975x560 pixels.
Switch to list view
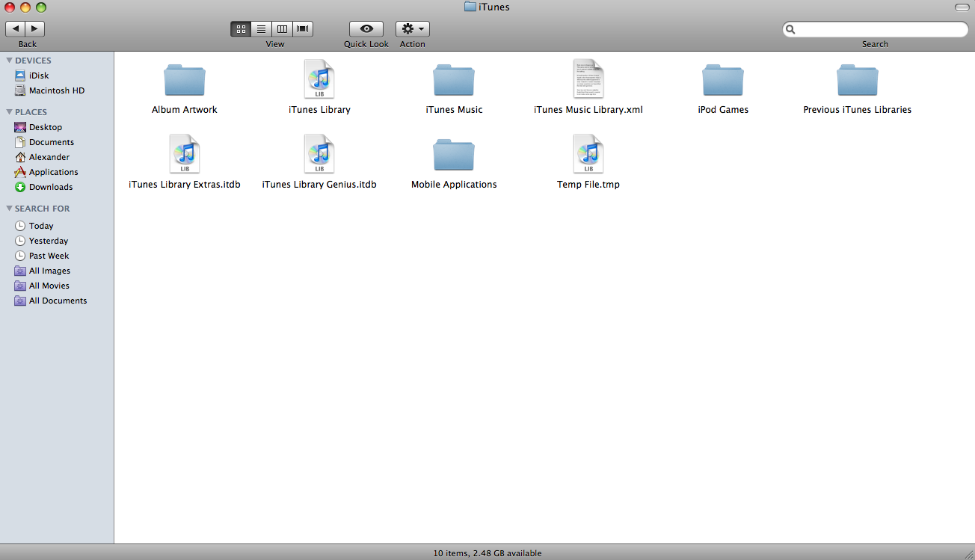(x=262, y=29)
